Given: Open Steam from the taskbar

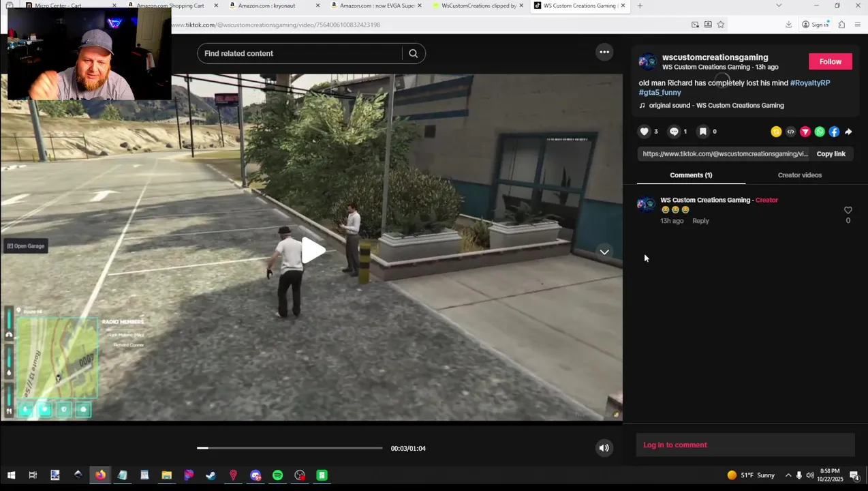Looking at the screenshot, I should click(211, 475).
